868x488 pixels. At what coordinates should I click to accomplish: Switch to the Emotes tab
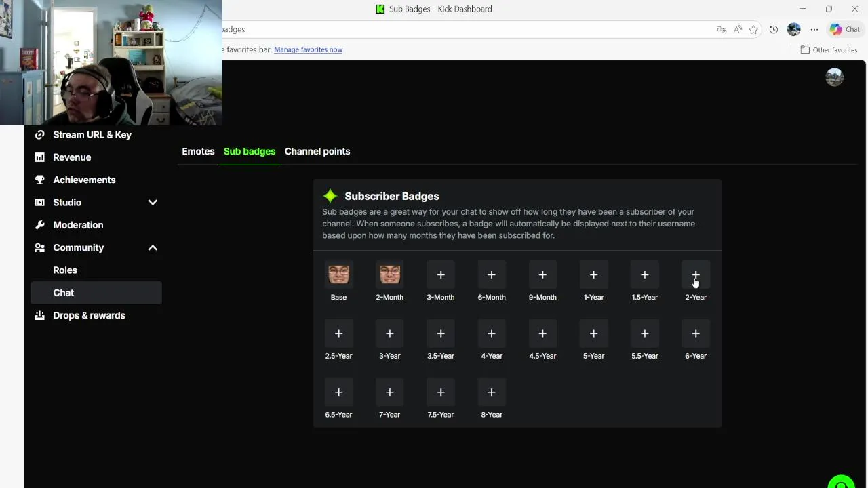tap(198, 151)
